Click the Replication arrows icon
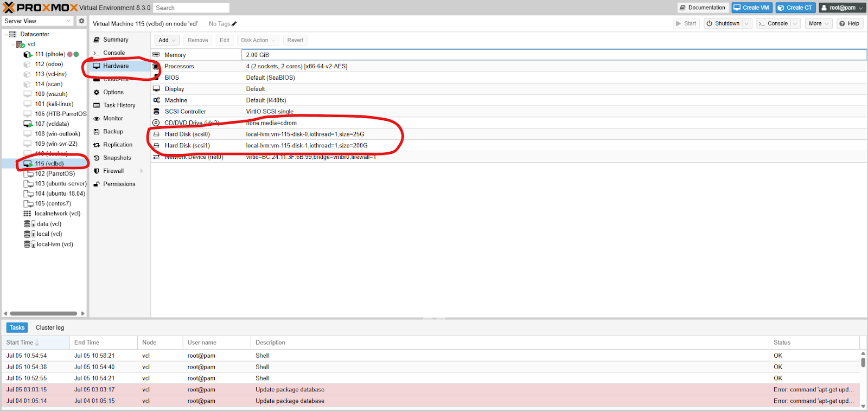The width and height of the screenshot is (868, 412). 97,145
